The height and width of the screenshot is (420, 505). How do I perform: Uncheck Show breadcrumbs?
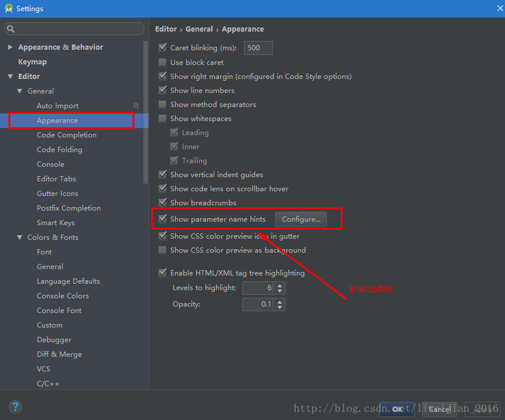pyautogui.click(x=163, y=202)
